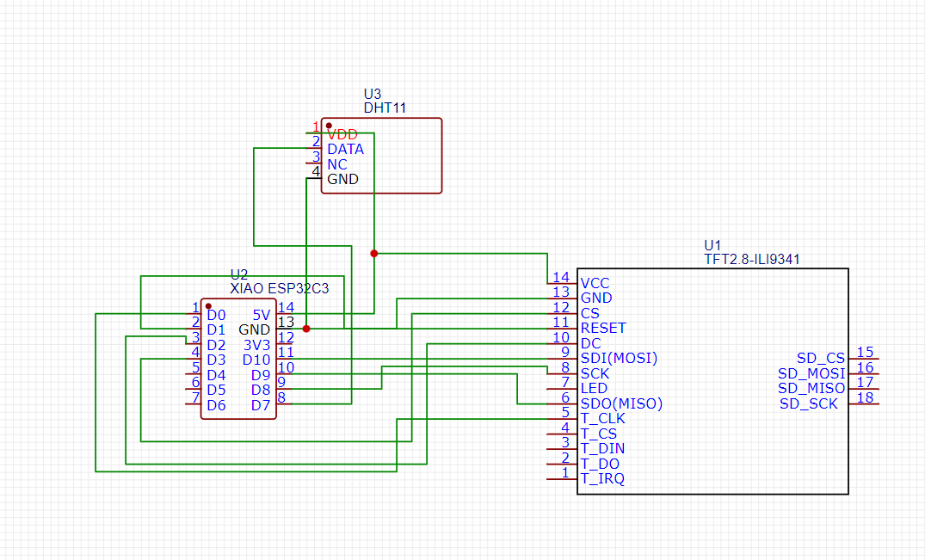Click pin number 14 next to TFT VCC

[561, 276]
